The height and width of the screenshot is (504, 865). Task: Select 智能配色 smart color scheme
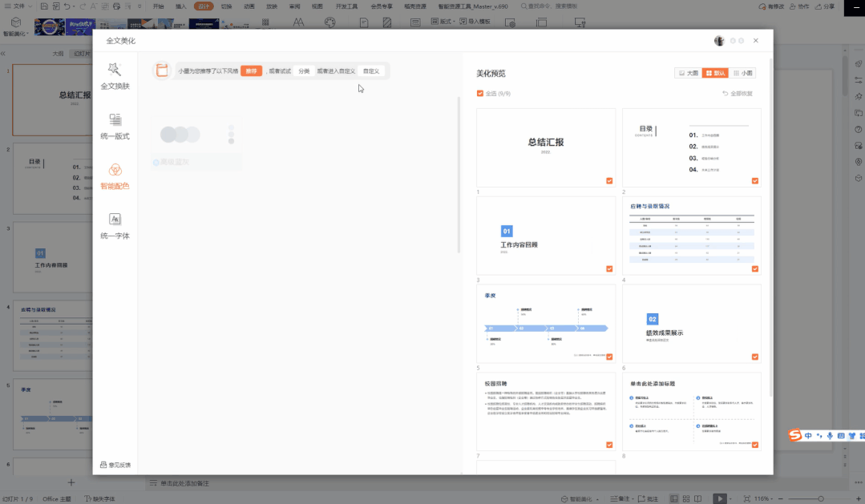click(115, 176)
